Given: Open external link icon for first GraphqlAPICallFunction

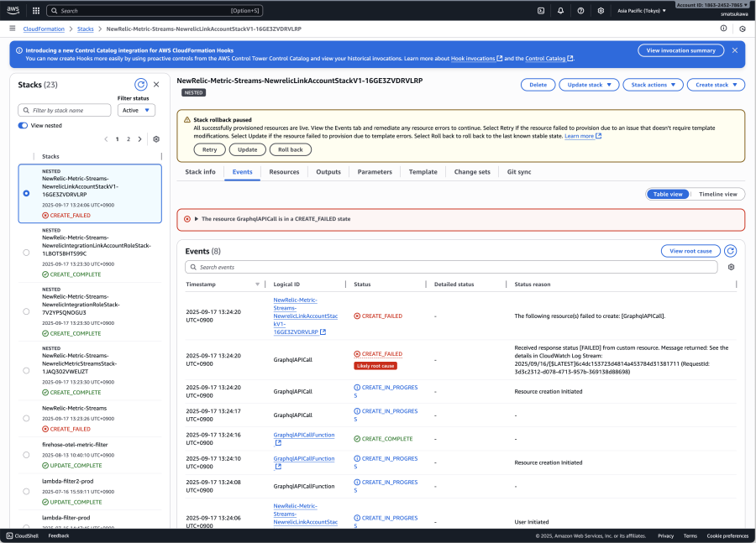Looking at the screenshot, I should (x=278, y=443).
